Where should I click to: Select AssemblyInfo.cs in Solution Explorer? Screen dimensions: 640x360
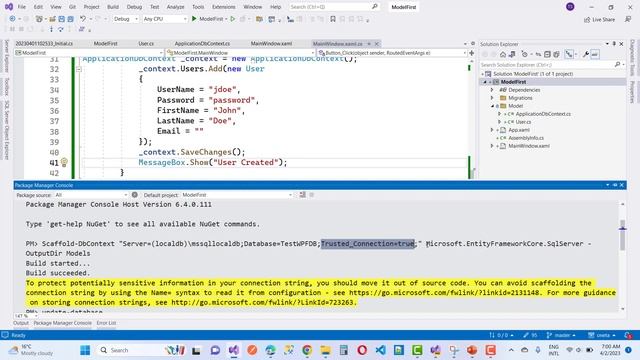pyautogui.click(x=526, y=138)
